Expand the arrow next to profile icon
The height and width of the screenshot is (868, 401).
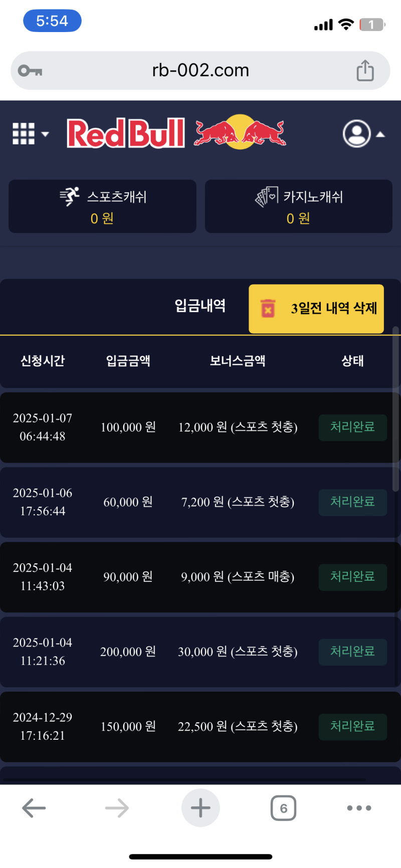pyautogui.click(x=380, y=134)
